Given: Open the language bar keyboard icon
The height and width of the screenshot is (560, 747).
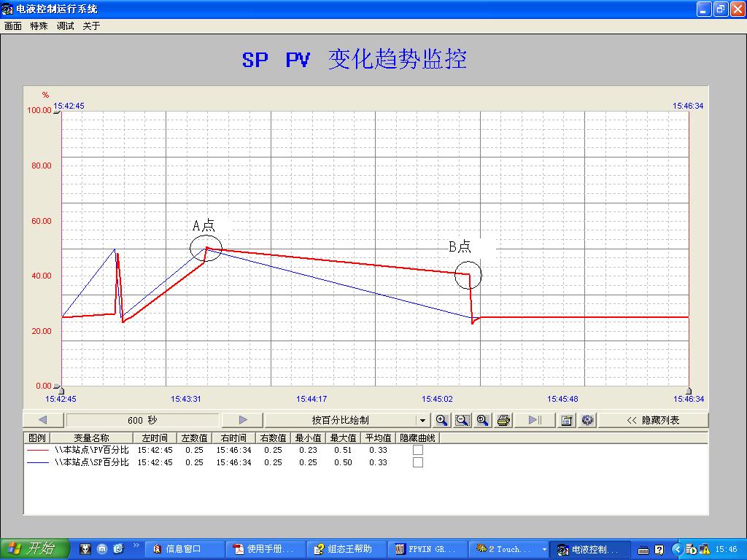Looking at the screenshot, I should coord(643,550).
